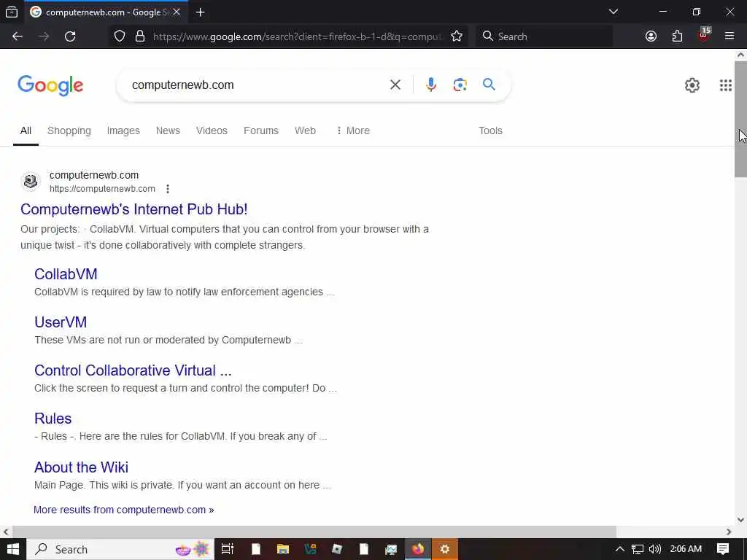Open Google quick settings gear

(692, 85)
